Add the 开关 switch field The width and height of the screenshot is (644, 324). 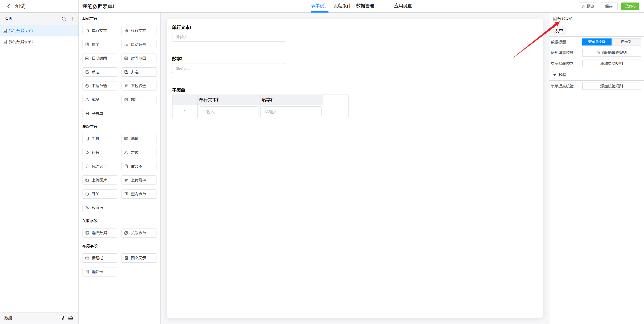coord(100,194)
